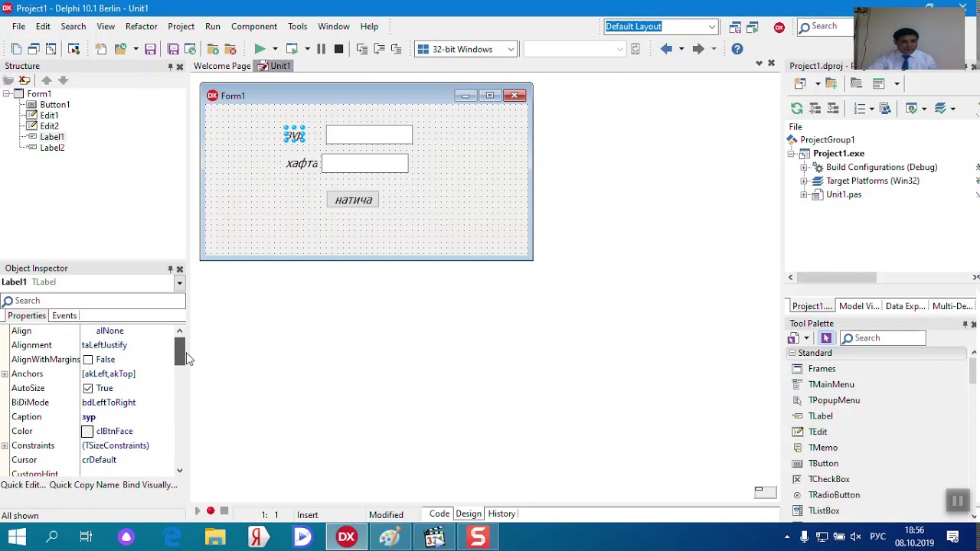Click the Trace Into toolbar icon
The width and height of the screenshot is (980, 551).
[361, 49]
